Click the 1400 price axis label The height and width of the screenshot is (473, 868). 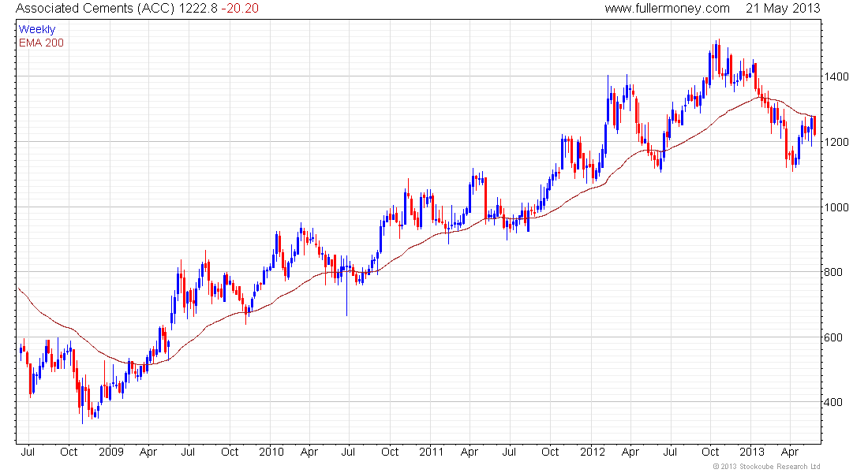point(836,77)
